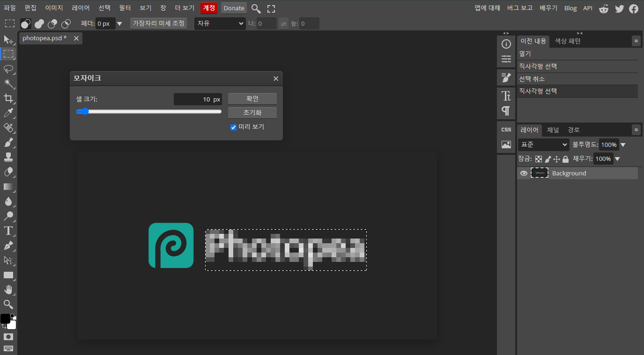Image resolution: width=644 pixels, height=355 pixels.
Task: Open the image thumbnail panel icon
Action: [x=506, y=145]
